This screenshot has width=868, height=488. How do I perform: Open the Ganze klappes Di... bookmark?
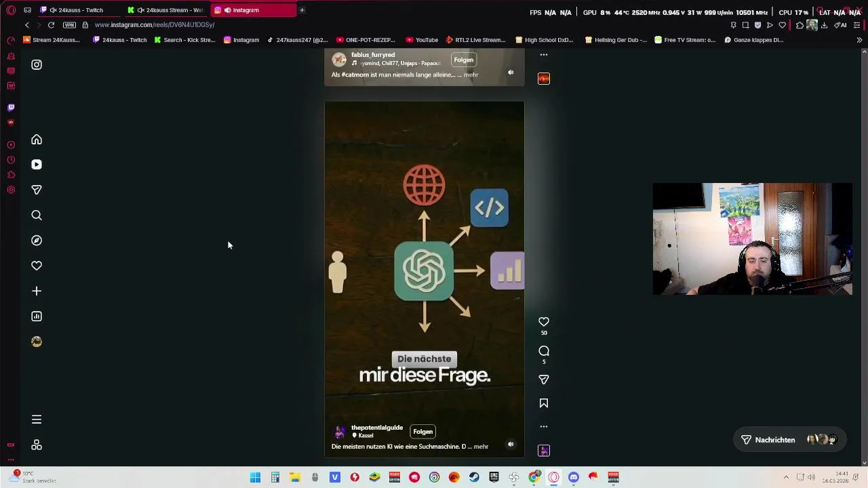point(753,40)
